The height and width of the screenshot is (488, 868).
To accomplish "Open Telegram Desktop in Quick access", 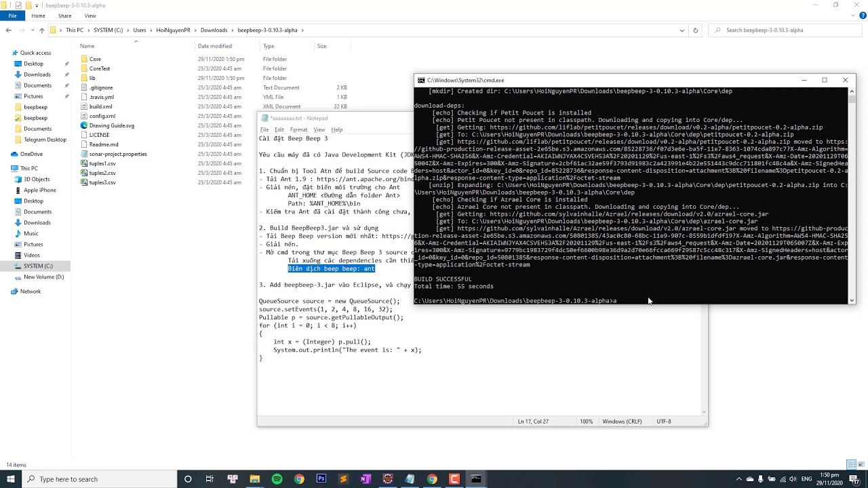I will tap(45, 140).
